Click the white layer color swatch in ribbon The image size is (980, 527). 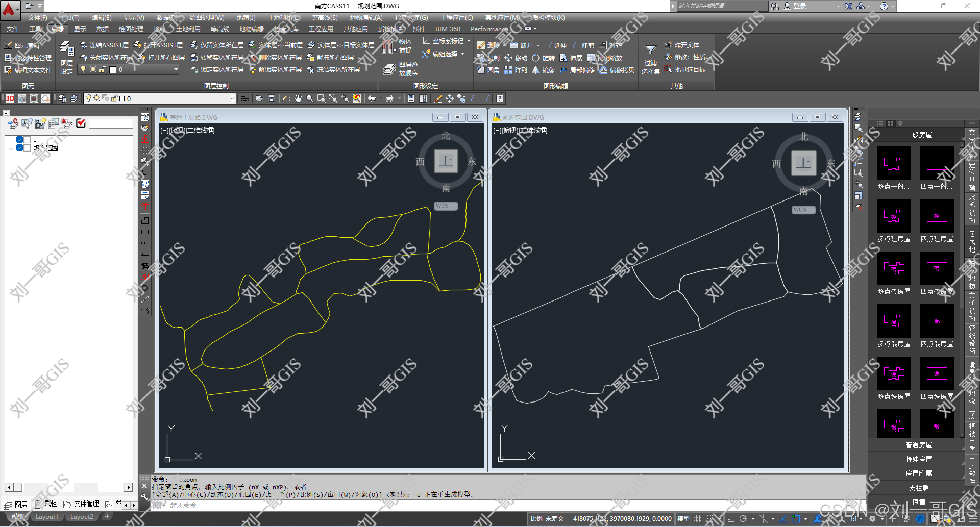coord(113,70)
